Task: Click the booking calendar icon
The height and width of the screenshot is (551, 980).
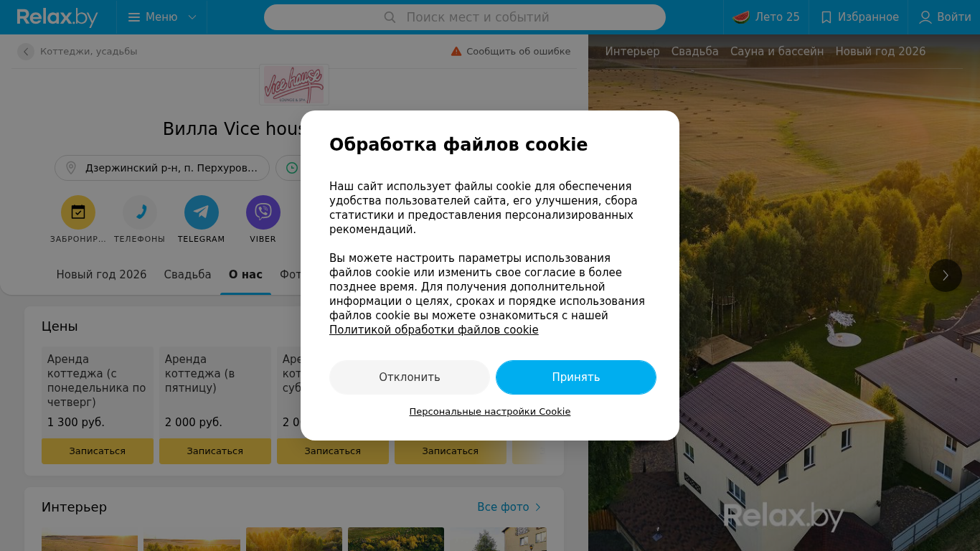Action: tap(78, 212)
